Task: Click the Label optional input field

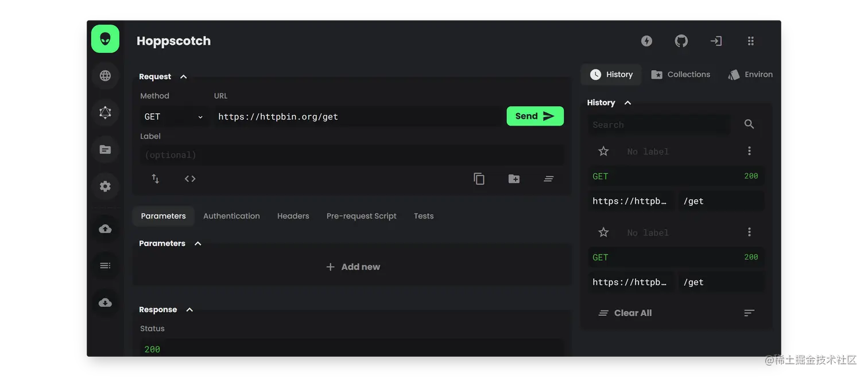Action: (x=352, y=155)
